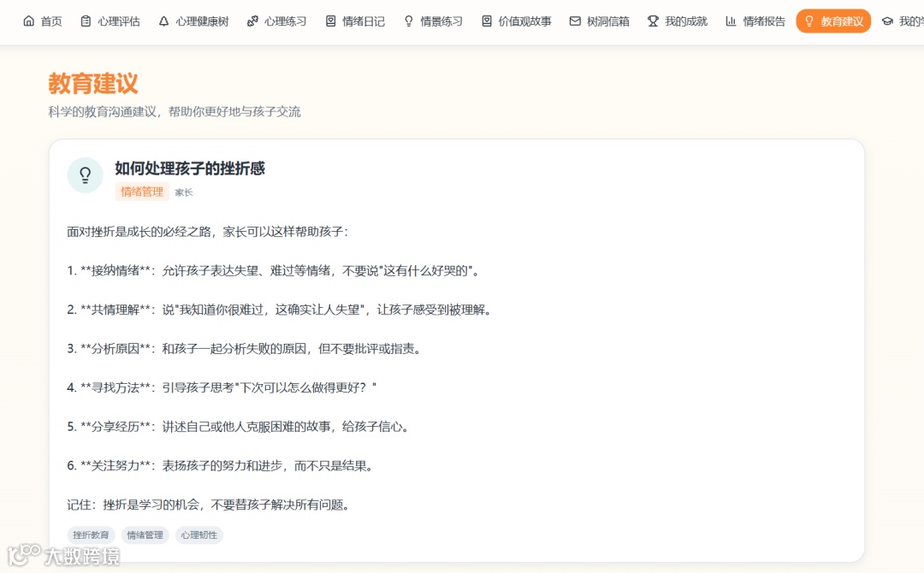Screen dimensions: 924x573
Task: Select 情景练习 in the nav bar
Action: [x=433, y=21]
